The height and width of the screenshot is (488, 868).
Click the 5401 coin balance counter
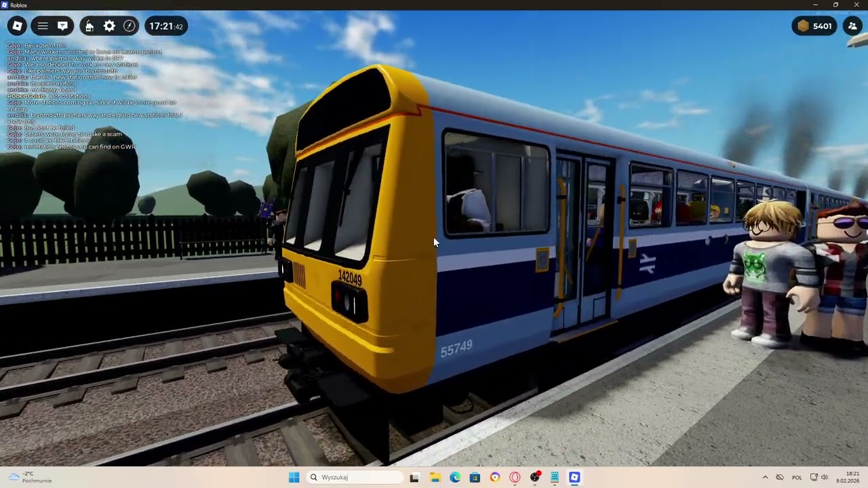pyautogui.click(x=814, y=26)
